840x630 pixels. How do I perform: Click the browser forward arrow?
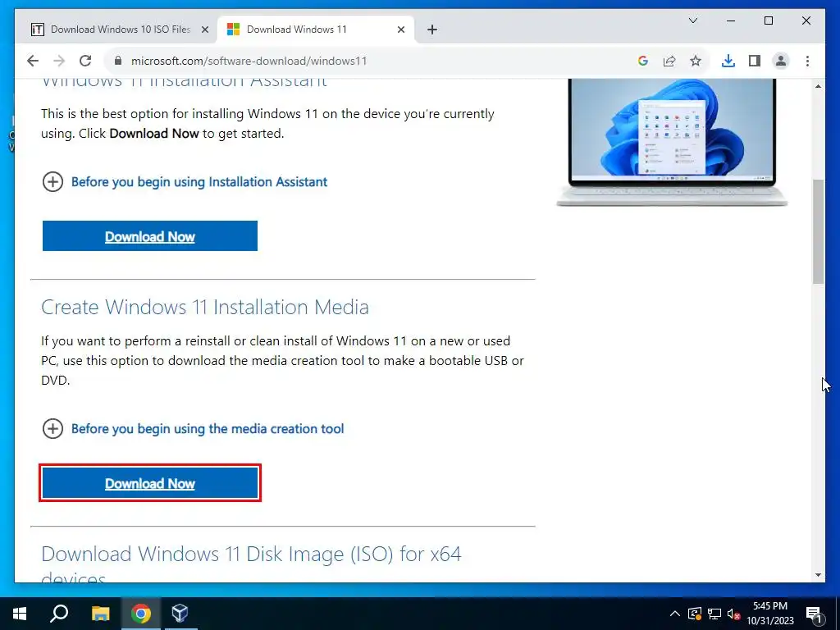(59, 61)
